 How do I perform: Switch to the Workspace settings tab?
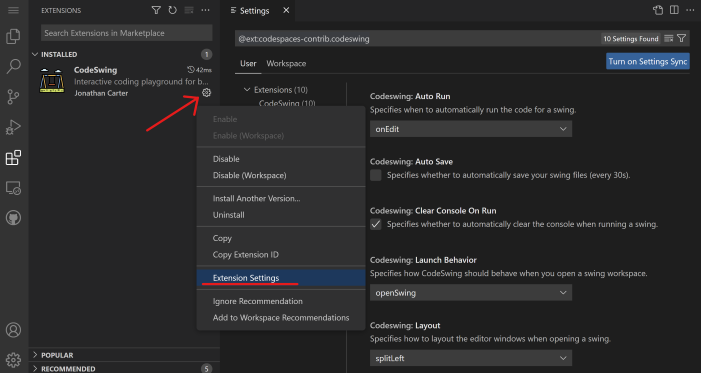click(286, 64)
